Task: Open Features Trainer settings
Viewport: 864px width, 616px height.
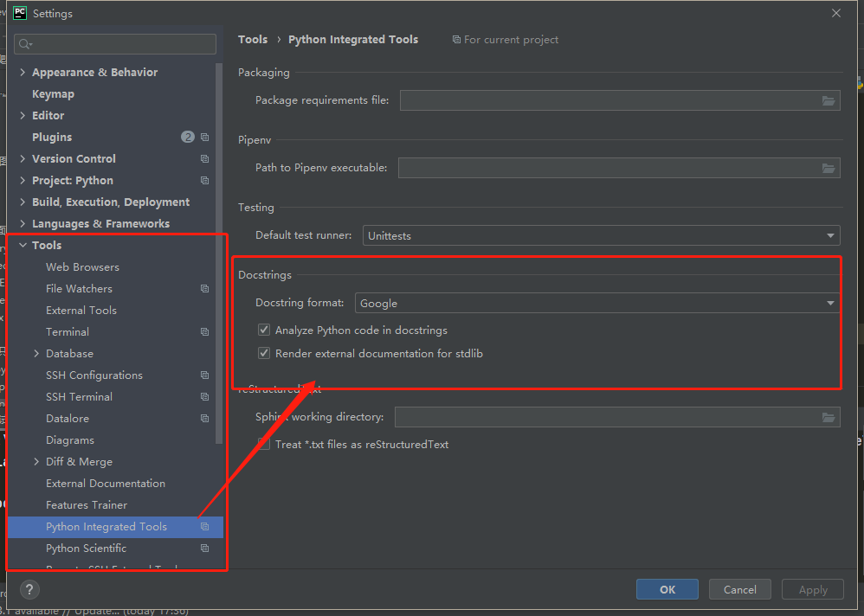Action: pos(87,504)
